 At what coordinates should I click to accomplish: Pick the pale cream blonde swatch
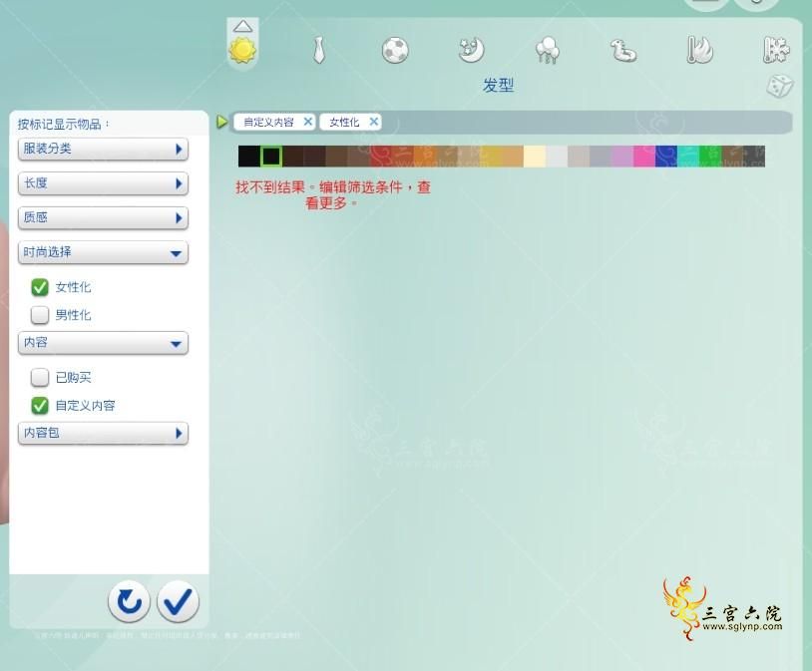(535, 157)
